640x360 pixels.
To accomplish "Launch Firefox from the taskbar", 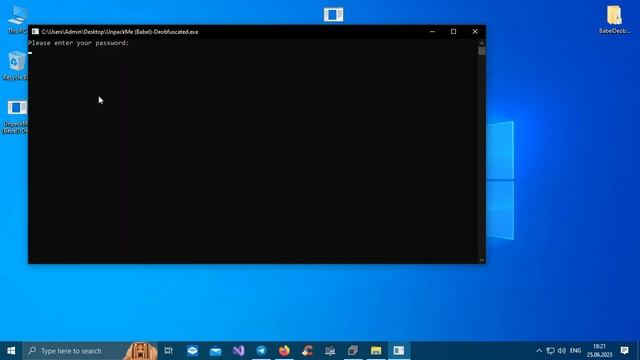I will coord(284,351).
